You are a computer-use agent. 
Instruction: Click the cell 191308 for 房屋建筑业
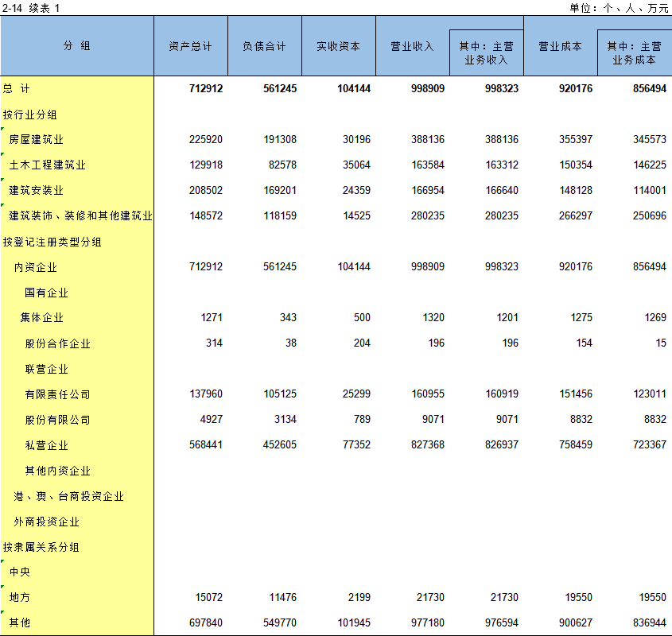[x=280, y=139]
